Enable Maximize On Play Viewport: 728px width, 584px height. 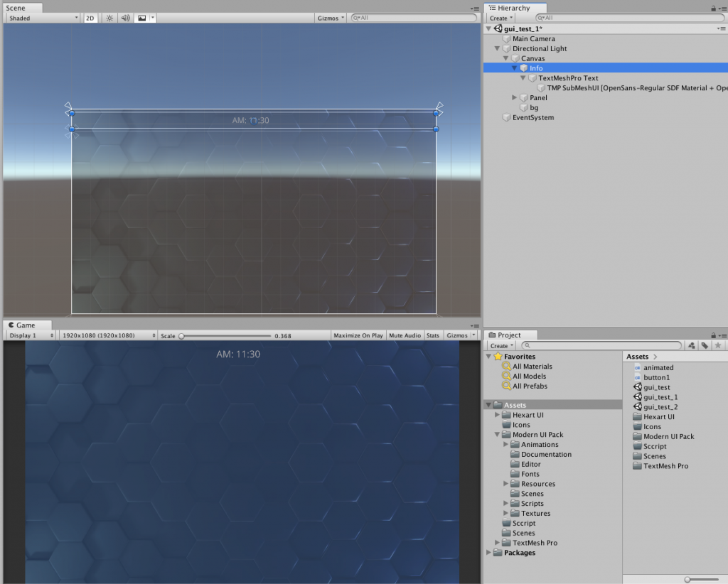(x=358, y=335)
